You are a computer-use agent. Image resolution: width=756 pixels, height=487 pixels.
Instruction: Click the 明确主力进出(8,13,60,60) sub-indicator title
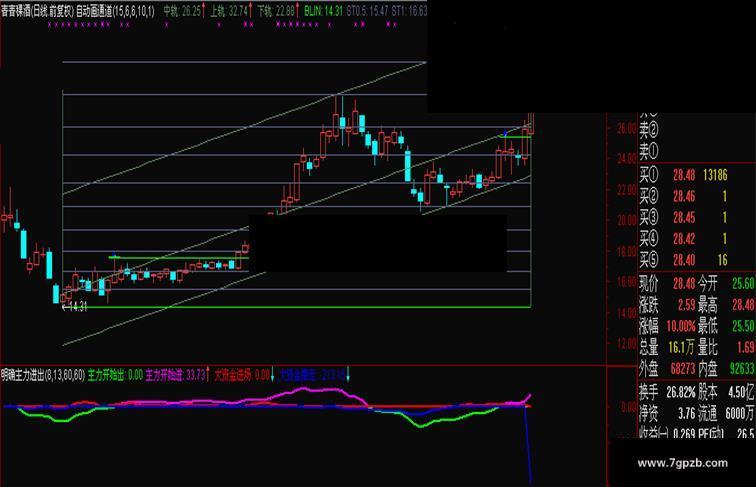[43, 375]
